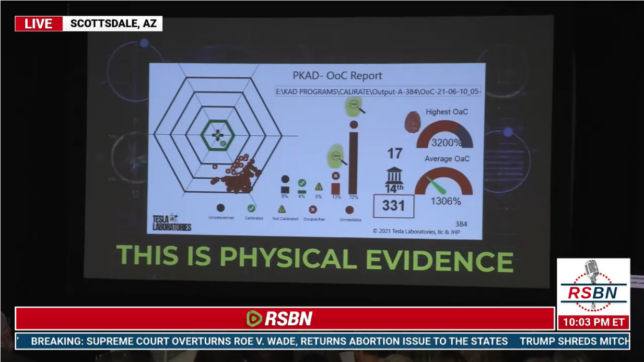Click the Unreadable dark red circle legend icon
Viewport: 644px width, 362px height.
point(349,210)
